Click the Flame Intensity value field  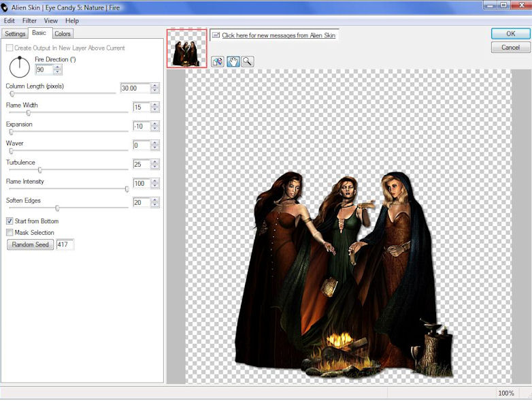point(141,184)
